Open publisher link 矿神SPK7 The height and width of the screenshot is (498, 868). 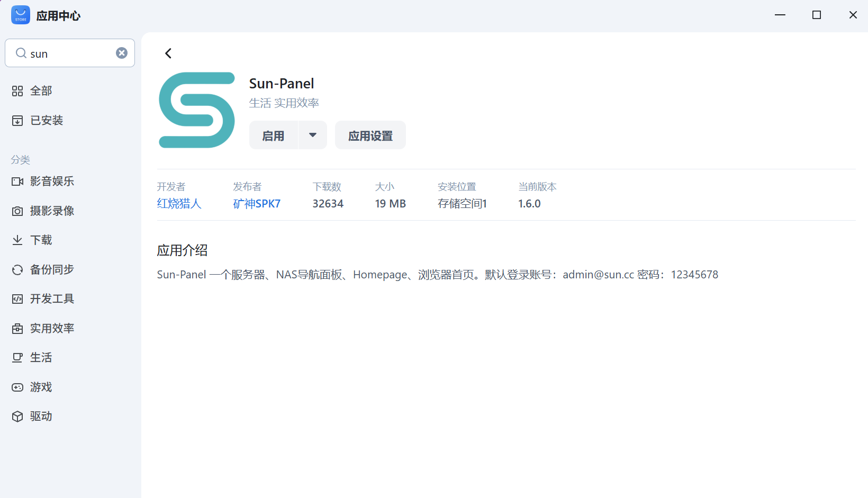[257, 204]
